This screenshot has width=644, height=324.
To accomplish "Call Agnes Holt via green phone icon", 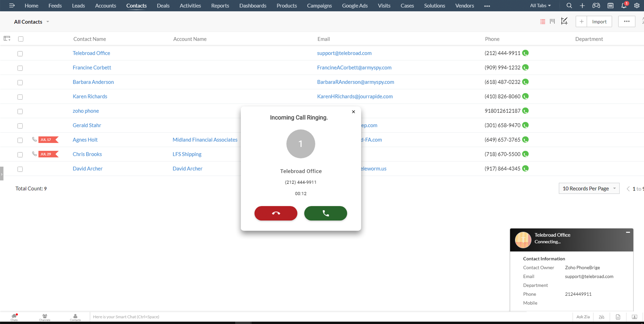I will [525, 140].
